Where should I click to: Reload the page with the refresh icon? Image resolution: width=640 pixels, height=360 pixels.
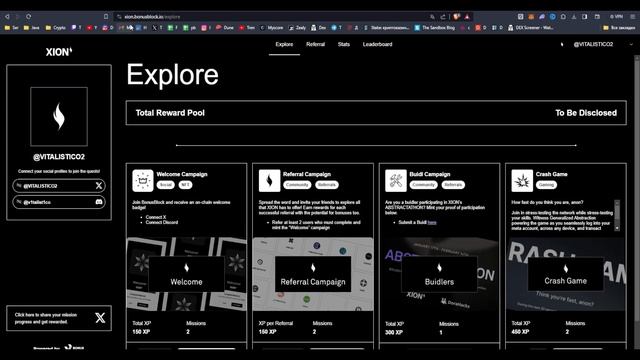(x=29, y=16)
